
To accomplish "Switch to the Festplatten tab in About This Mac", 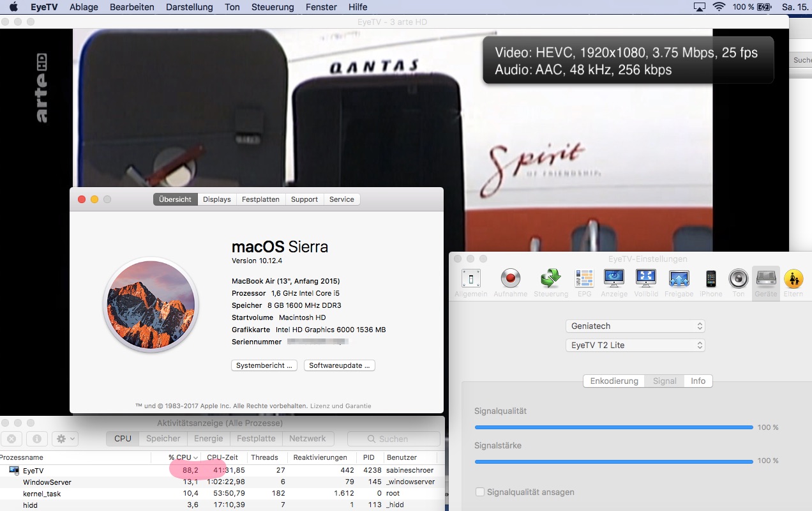I will pos(261,199).
